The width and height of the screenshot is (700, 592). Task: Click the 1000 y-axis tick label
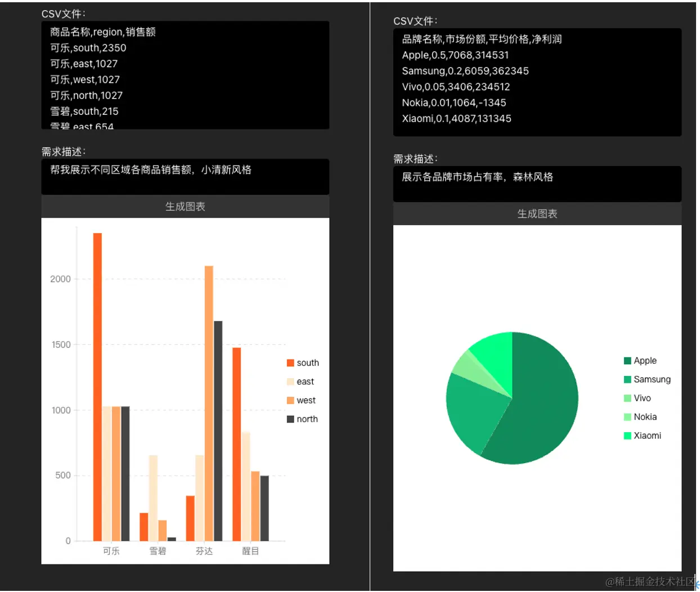tap(61, 410)
